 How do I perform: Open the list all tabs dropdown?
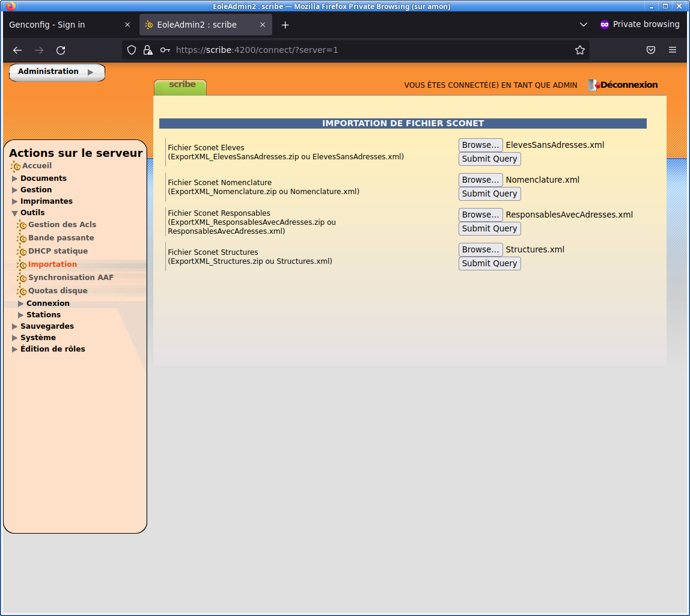(583, 25)
